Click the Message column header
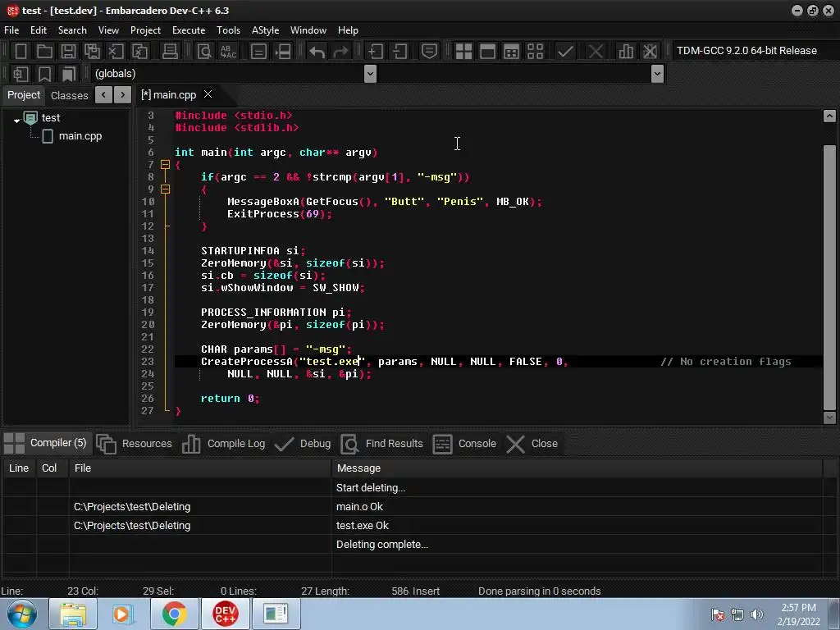The height and width of the screenshot is (630, 840). [x=577, y=468]
